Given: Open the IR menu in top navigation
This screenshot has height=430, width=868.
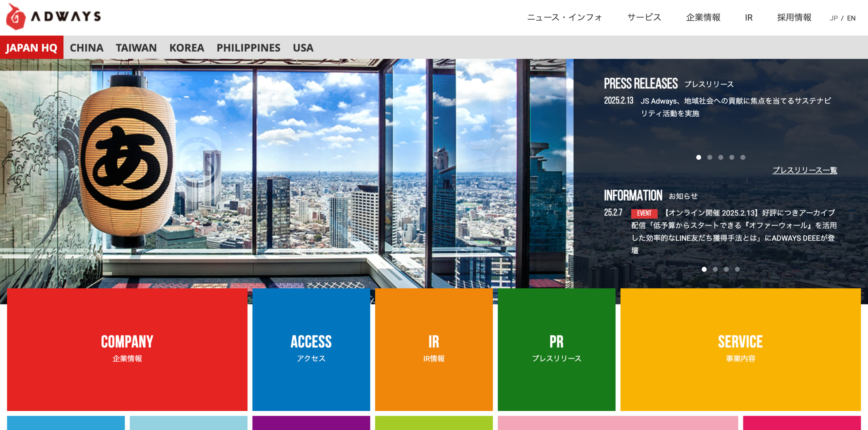Looking at the screenshot, I should (749, 18).
